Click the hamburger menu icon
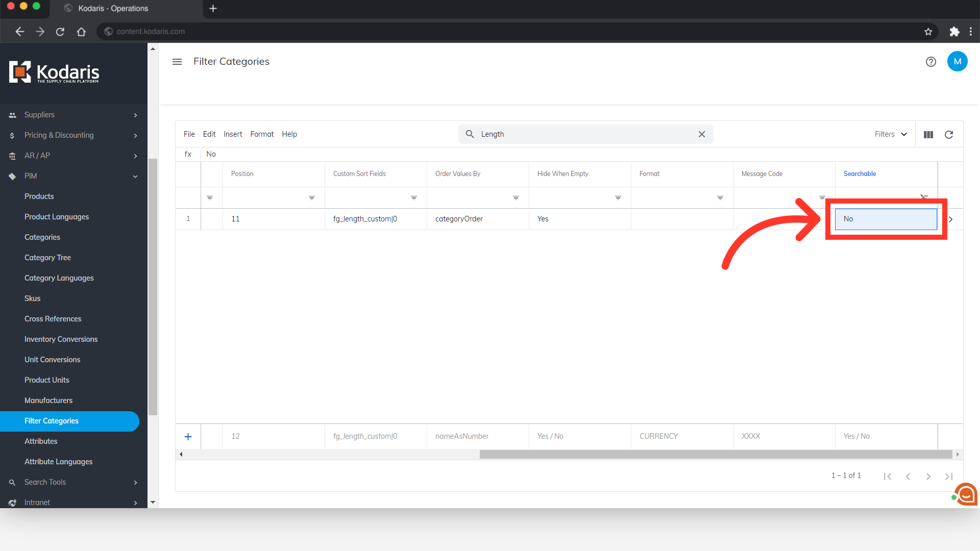This screenshot has width=980, height=551. point(177,62)
